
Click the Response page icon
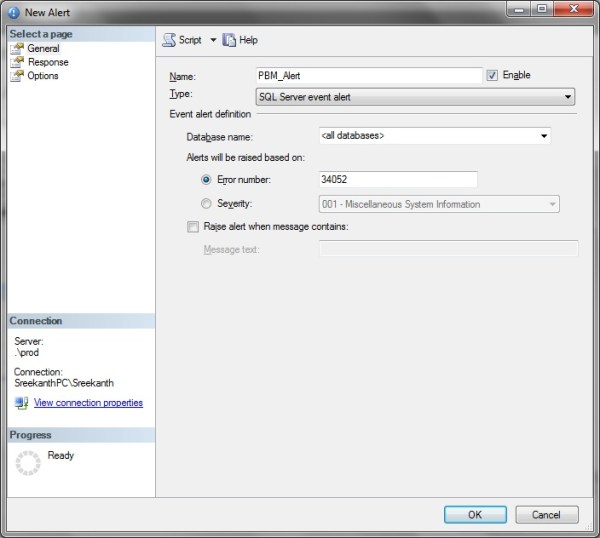pos(17,62)
